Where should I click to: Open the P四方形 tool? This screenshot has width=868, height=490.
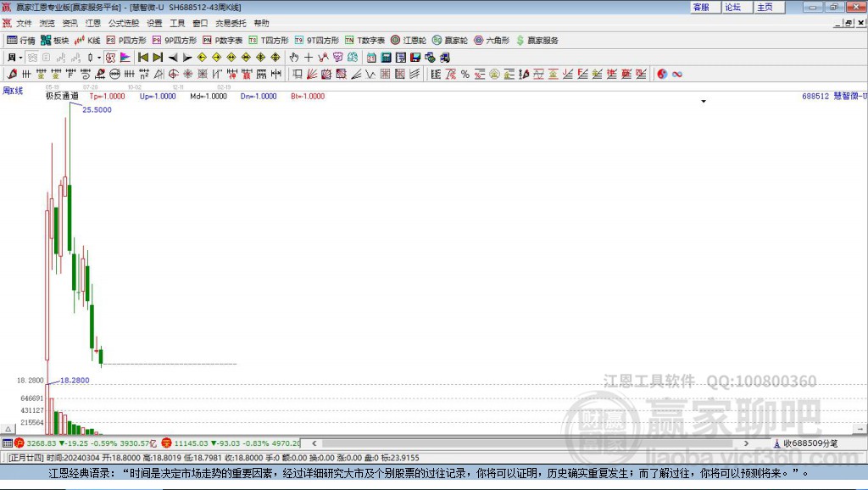(x=126, y=41)
